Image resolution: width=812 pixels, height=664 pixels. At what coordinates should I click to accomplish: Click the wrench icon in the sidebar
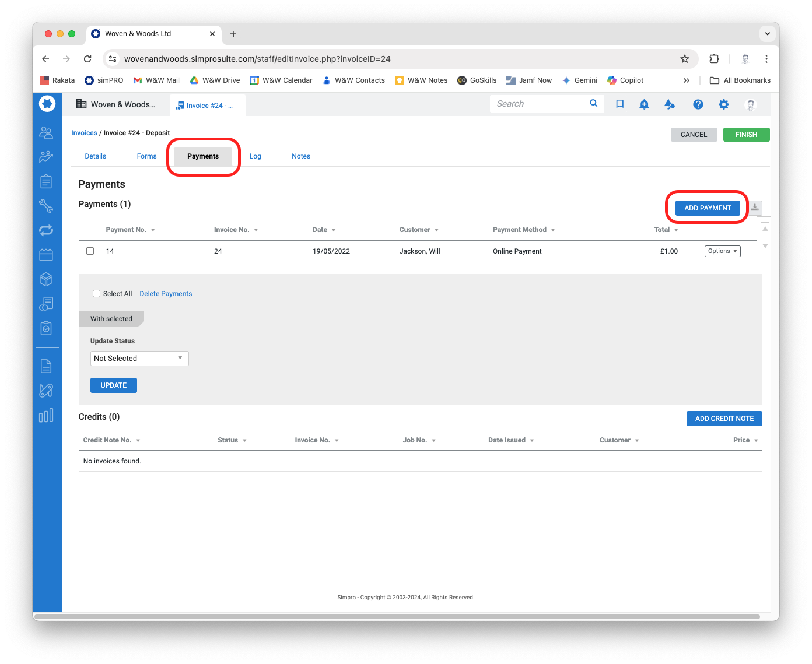(46, 206)
